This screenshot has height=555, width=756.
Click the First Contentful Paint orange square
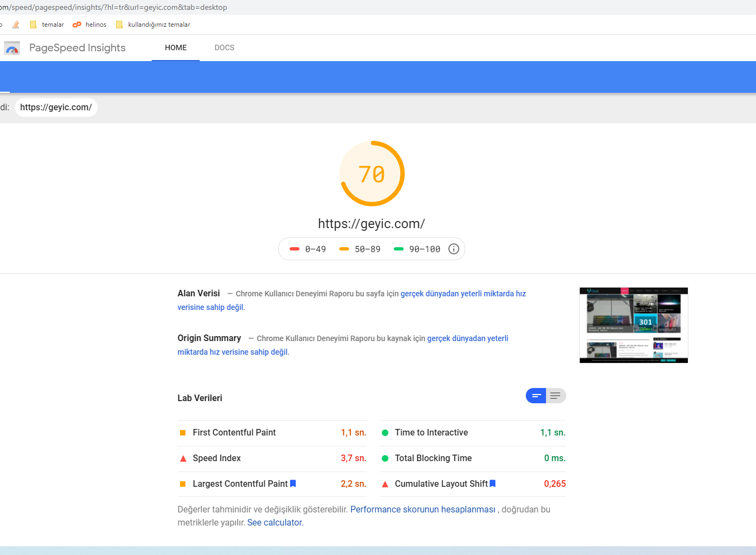pyautogui.click(x=183, y=433)
